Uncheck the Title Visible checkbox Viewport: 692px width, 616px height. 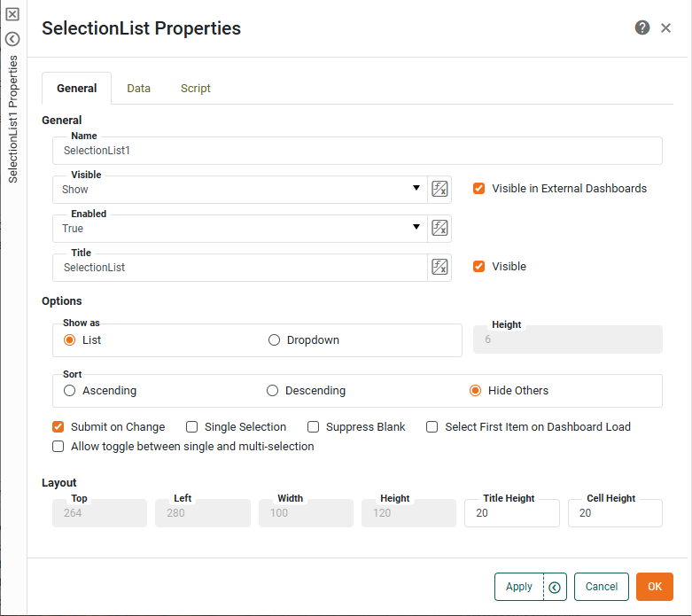tap(478, 266)
